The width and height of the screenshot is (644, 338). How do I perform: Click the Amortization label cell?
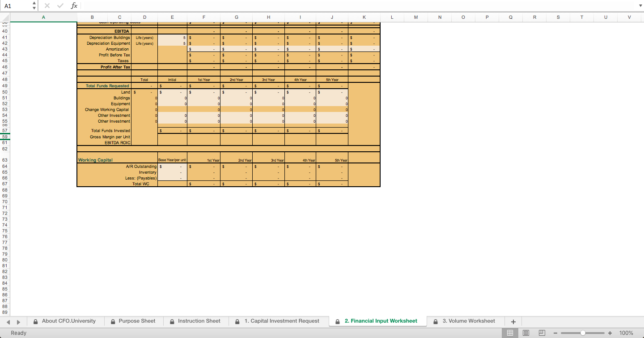pos(118,49)
